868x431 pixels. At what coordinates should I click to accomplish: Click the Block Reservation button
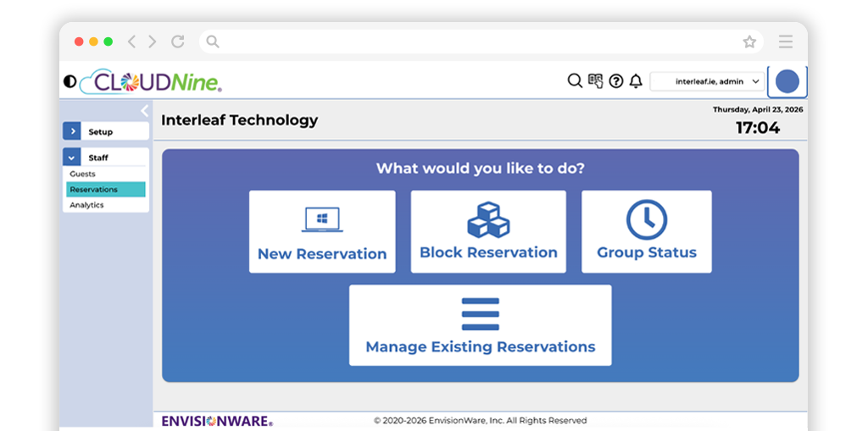(x=488, y=232)
